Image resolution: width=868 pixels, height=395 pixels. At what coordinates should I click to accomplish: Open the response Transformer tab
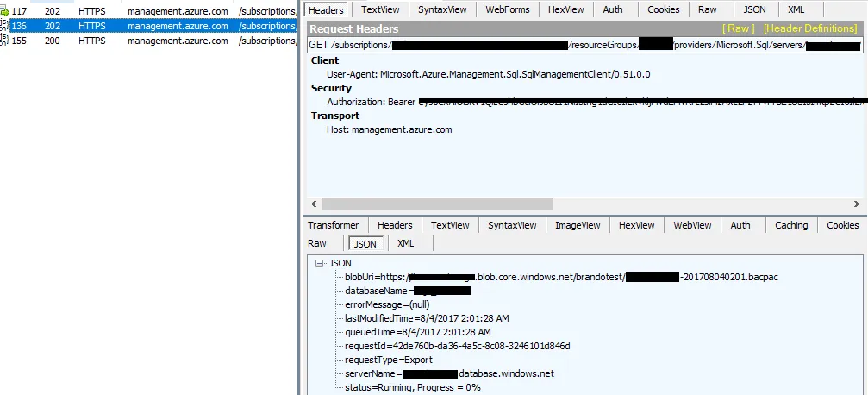click(334, 225)
